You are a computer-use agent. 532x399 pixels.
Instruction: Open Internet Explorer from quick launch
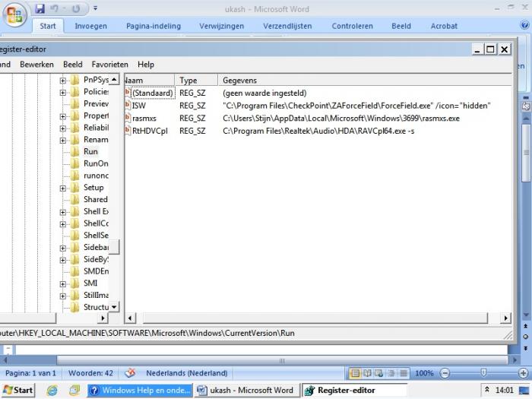pos(52,391)
